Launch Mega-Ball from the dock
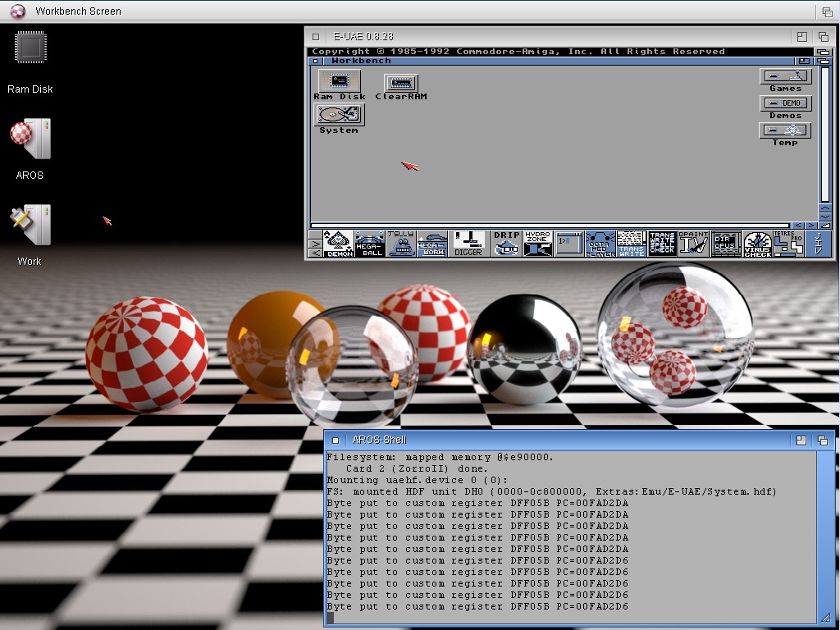This screenshot has height=630, width=840. point(370,244)
